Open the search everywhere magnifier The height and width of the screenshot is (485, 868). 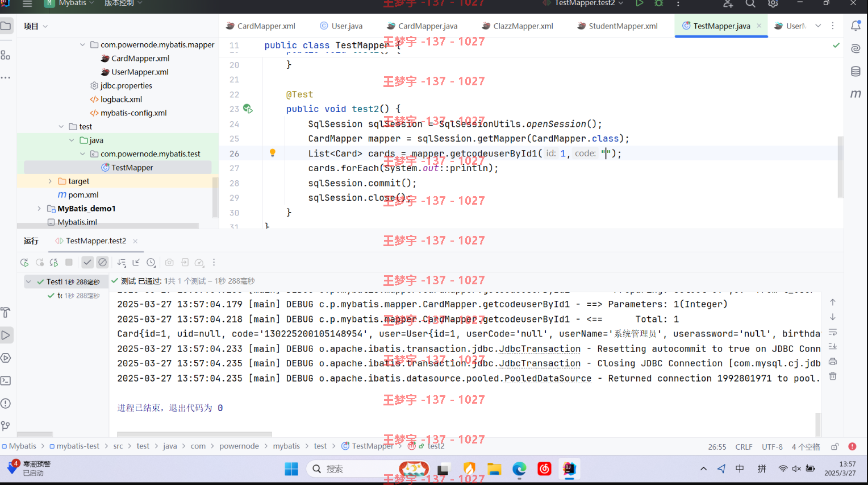[750, 3]
